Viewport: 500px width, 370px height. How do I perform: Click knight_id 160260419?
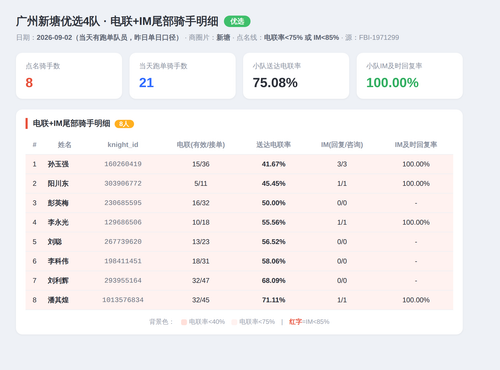click(123, 164)
